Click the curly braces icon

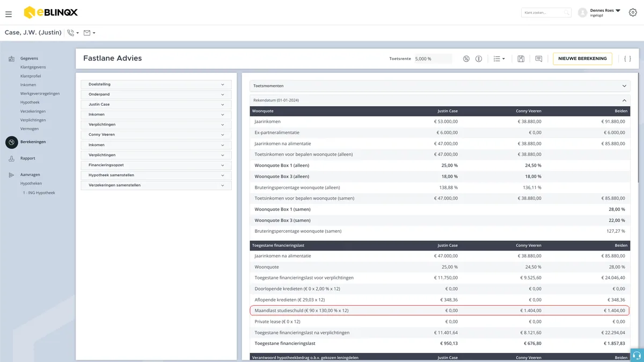[627, 58]
